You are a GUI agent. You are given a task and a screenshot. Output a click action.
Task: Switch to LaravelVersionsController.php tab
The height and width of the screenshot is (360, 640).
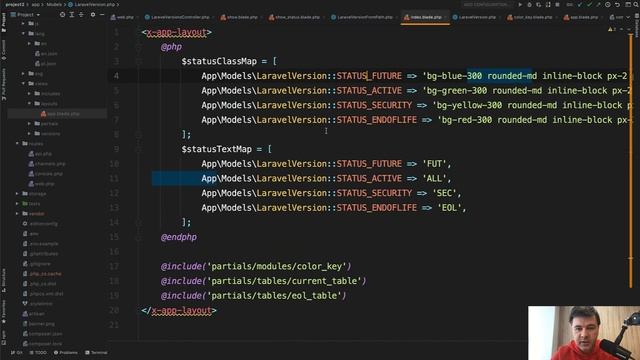coord(177,17)
